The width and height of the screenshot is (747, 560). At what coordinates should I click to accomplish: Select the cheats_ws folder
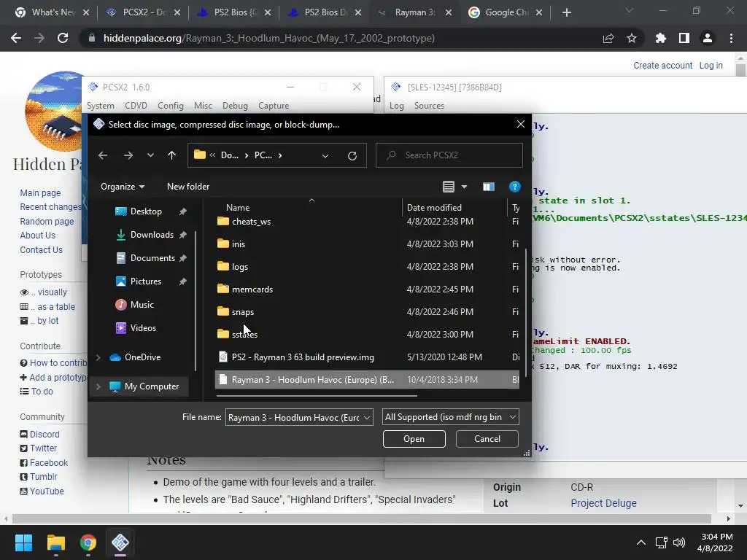(x=251, y=222)
